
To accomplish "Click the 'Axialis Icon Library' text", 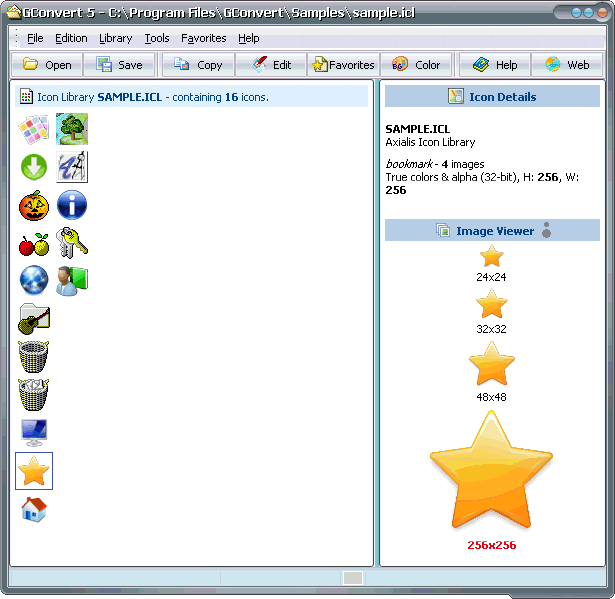I will (430, 142).
